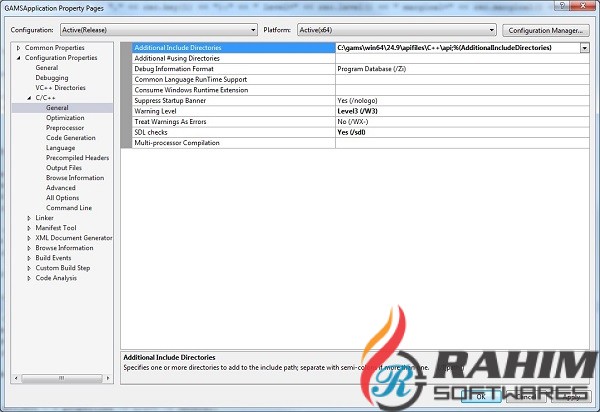600x412 pixels.
Task: Select the Debugging tree item
Action: [52, 78]
